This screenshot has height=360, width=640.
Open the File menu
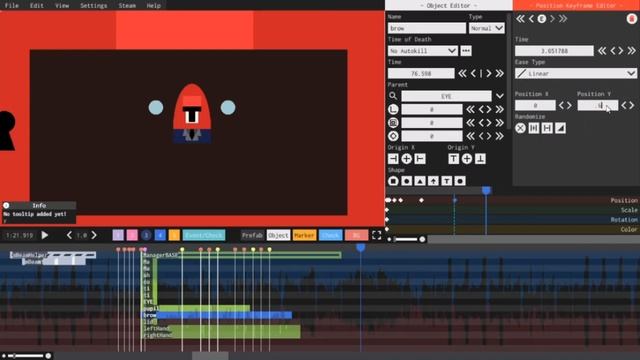tap(11, 5)
